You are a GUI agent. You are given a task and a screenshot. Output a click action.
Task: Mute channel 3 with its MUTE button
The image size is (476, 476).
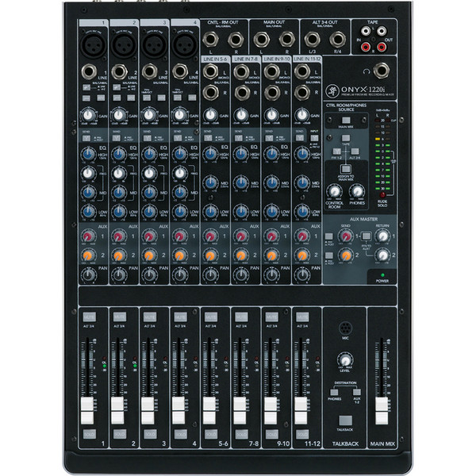150,317
